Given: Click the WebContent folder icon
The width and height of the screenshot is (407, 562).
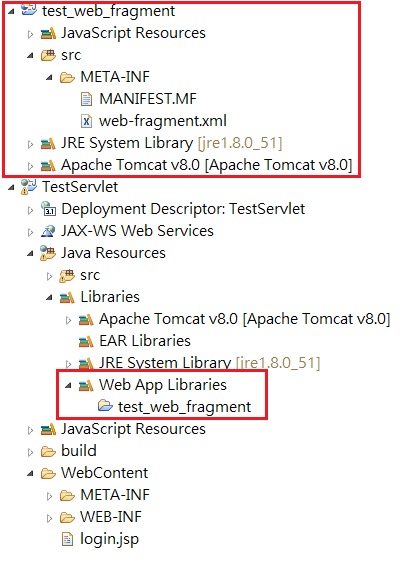Looking at the screenshot, I should (x=48, y=474).
